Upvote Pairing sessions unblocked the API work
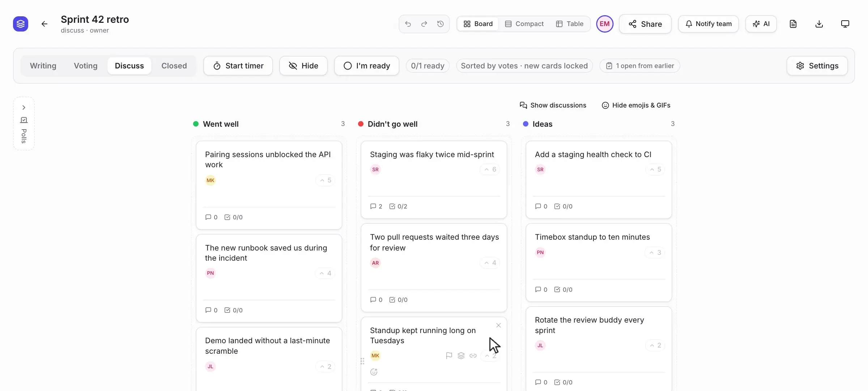This screenshot has height=391, width=868. pyautogui.click(x=325, y=180)
